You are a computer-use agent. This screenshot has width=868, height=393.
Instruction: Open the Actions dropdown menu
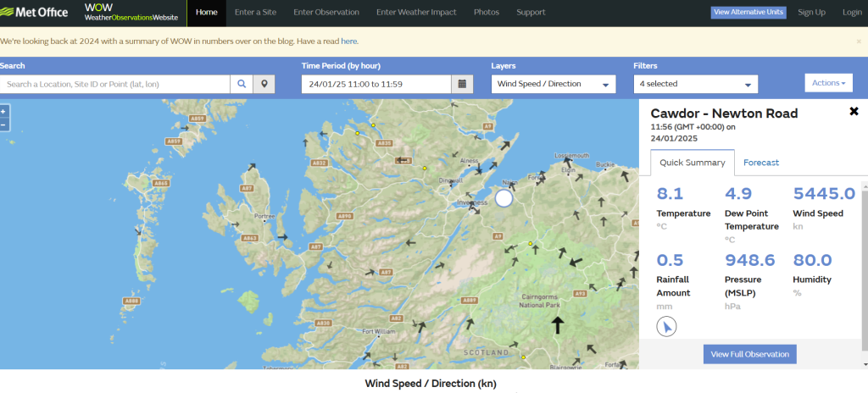point(828,82)
